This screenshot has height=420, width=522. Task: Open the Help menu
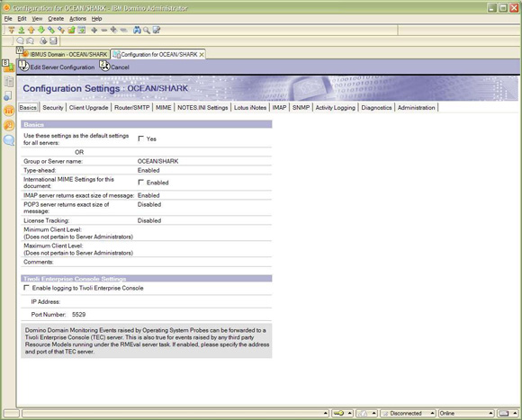coord(96,19)
